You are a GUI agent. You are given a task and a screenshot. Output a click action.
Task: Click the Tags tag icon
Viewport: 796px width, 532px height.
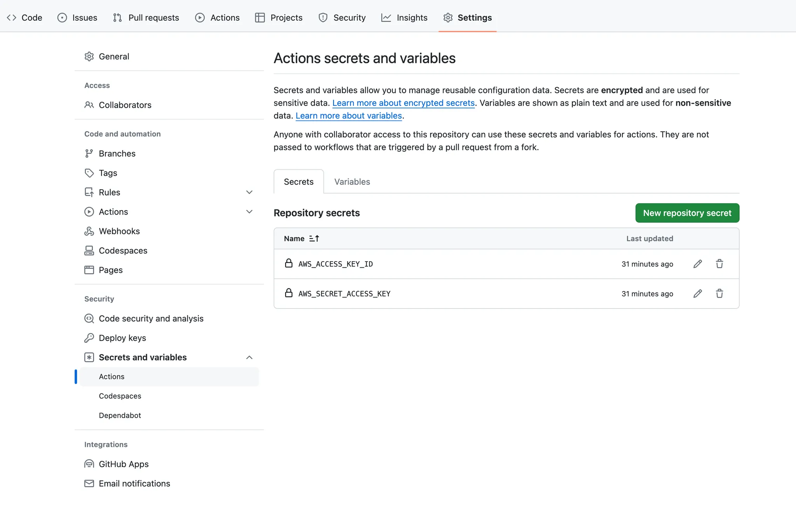coord(89,173)
